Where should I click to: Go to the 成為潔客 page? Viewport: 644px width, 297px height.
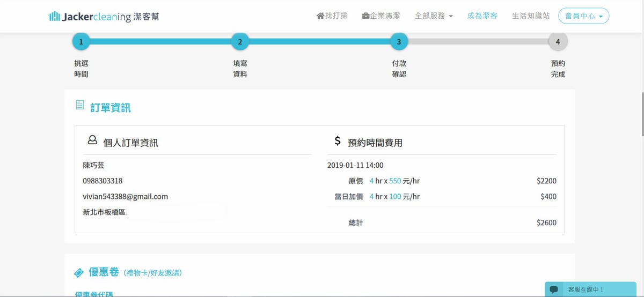(x=482, y=16)
